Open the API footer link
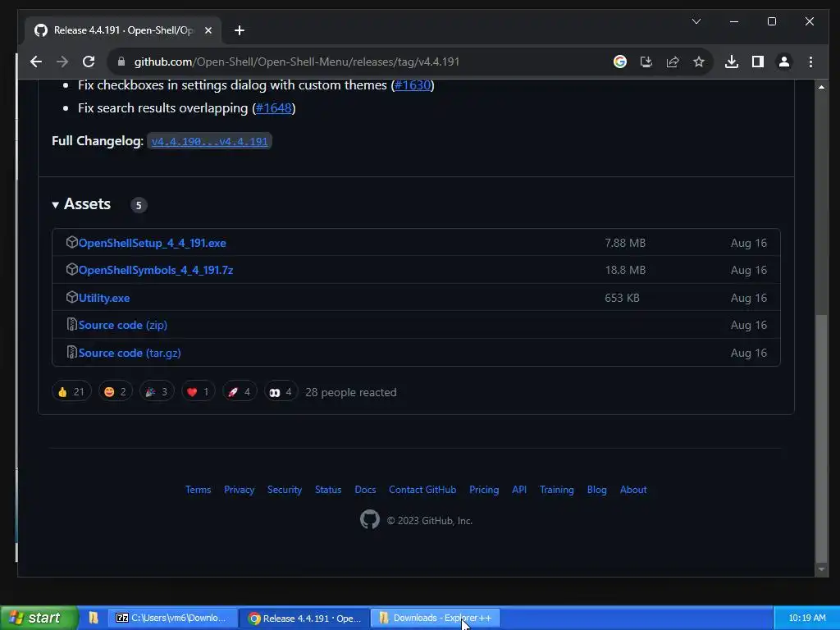The height and width of the screenshot is (630, 840). (x=519, y=490)
